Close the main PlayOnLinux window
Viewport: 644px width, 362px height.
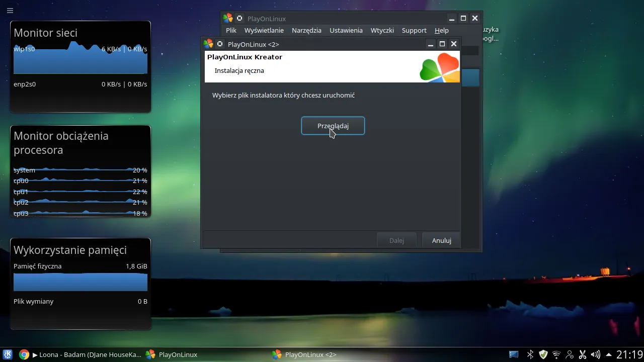point(475,18)
